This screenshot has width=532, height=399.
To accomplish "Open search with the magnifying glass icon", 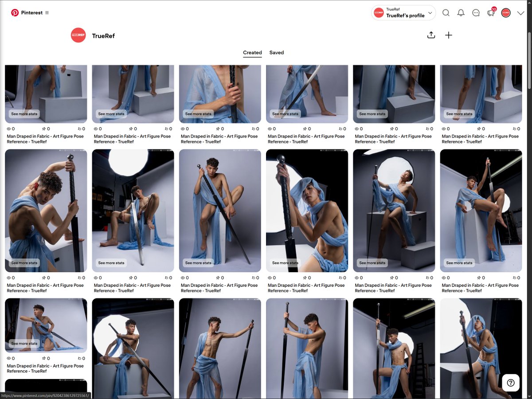I will (x=446, y=13).
